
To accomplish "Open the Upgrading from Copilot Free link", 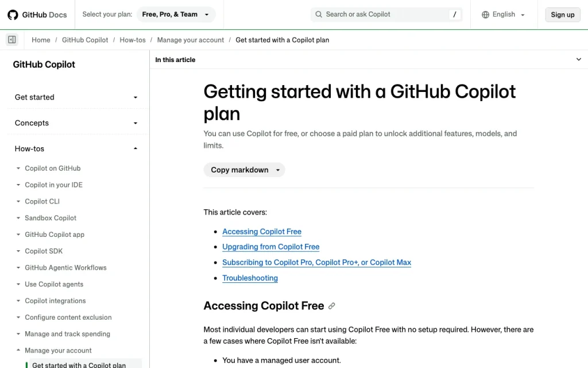I will point(271,247).
